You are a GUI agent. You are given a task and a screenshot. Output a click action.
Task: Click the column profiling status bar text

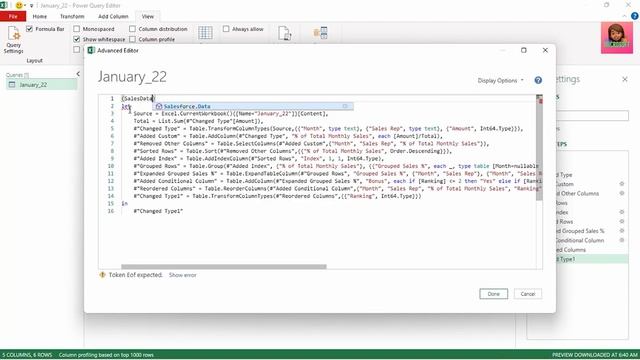tap(106, 355)
